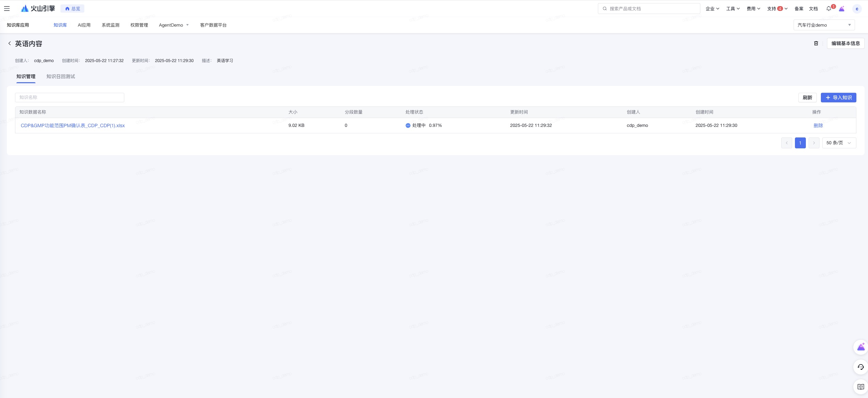Viewport: 868px width, 398px height.
Task: Open the 权限管理 tab
Action: (139, 25)
